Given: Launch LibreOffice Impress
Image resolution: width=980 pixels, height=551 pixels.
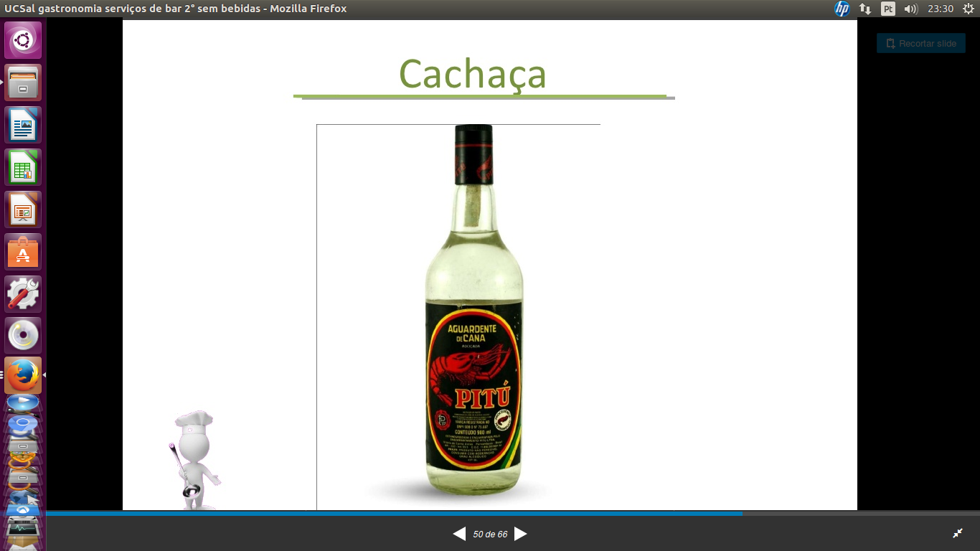Looking at the screenshot, I should (x=23, y=209).
